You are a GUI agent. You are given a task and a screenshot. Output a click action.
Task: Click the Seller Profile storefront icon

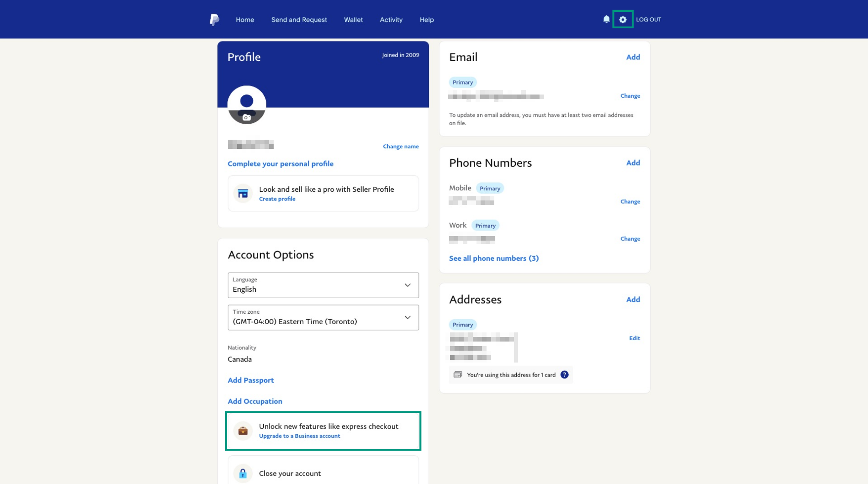tap(243, 194)
